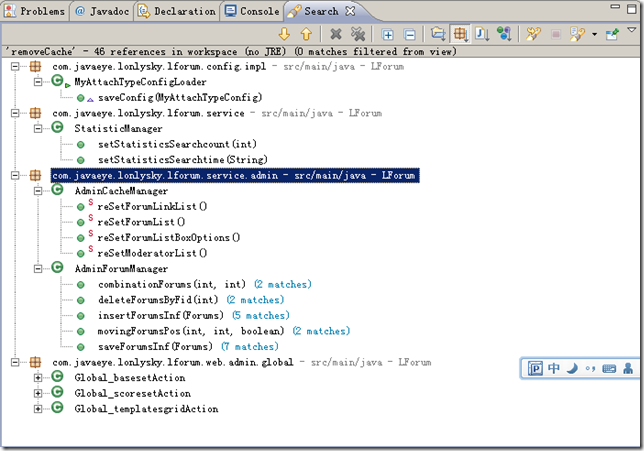Pin the Search view

click(612, 34)
